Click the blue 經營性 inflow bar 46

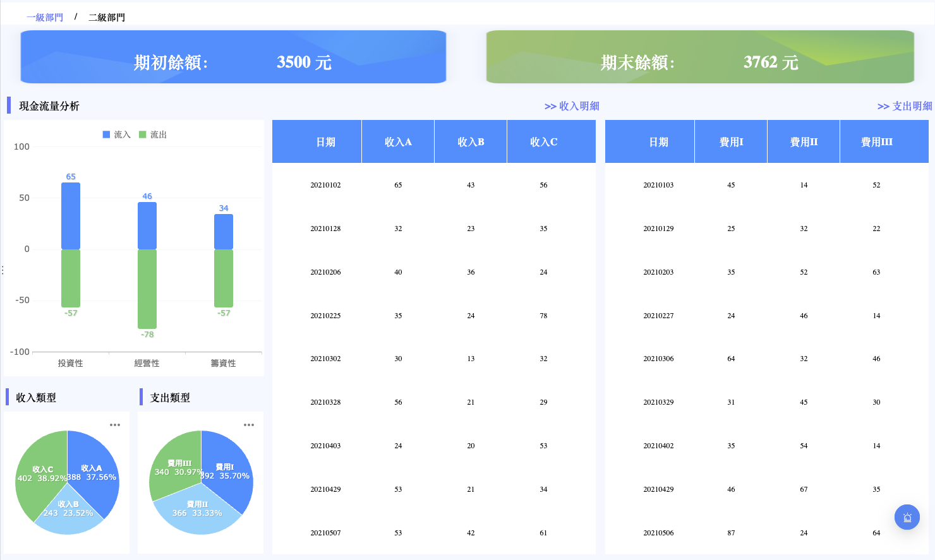[147, 226]
